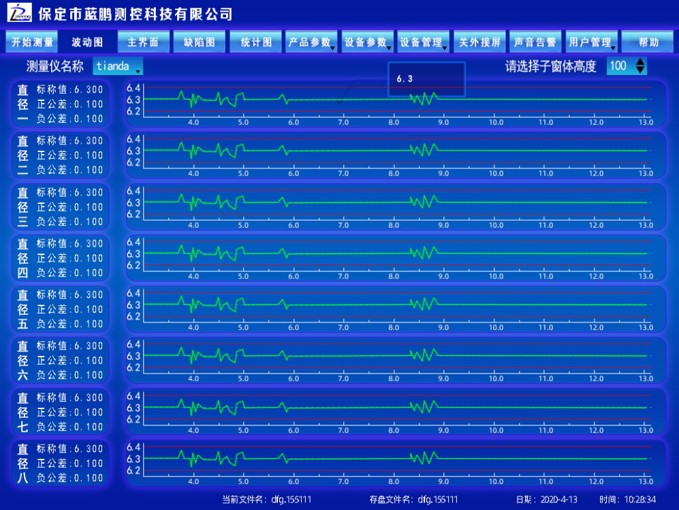Click the sub-window height stepper up arrow
This screenshot has width=679, height=510.
tap(641, 62)
